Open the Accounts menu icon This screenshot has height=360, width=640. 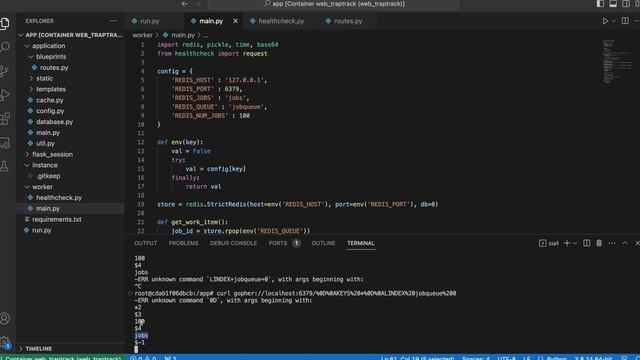[x=5, y=318]
